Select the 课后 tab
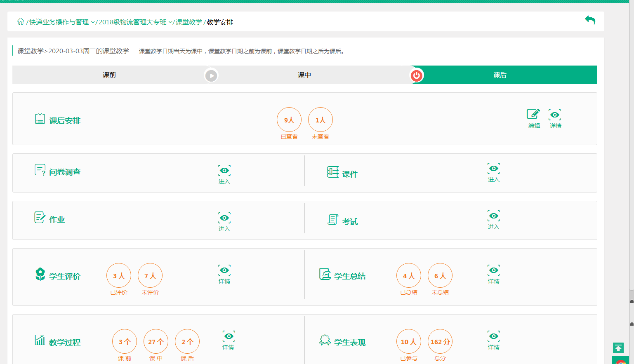634x364 pixels. 500,75
